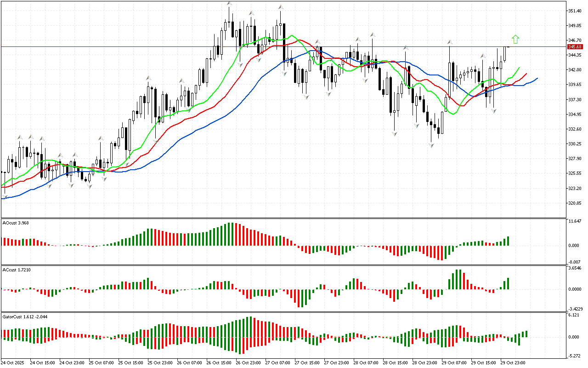Click the 24 Oct 2025 date label

click(x=14, y=362)
